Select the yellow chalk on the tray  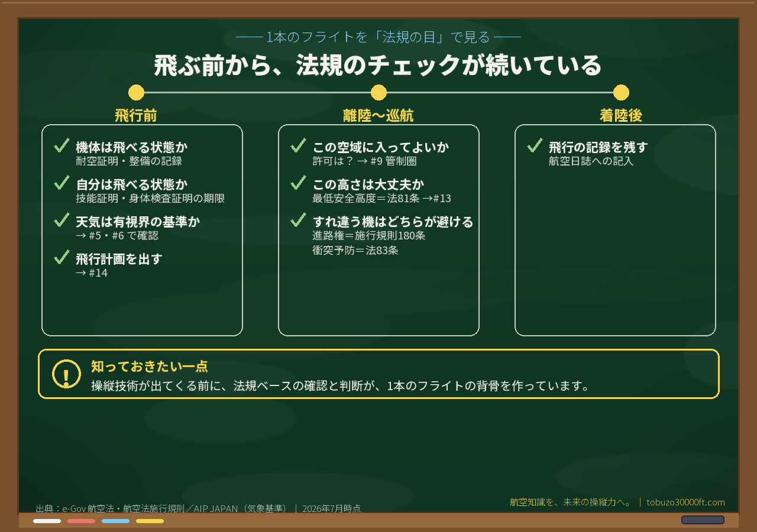point(150,521)
